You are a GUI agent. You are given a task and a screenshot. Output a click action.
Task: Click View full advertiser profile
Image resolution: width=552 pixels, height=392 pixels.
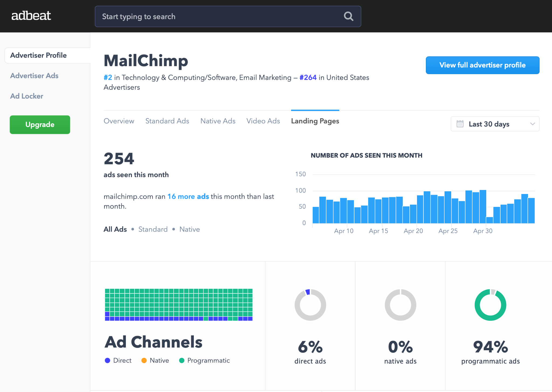482,65
